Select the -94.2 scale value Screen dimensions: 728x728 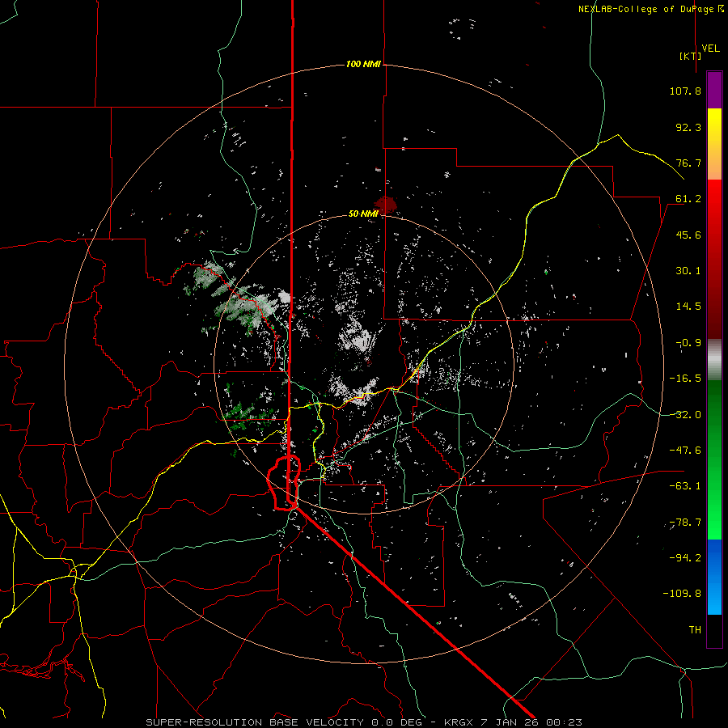click(685, 558)
